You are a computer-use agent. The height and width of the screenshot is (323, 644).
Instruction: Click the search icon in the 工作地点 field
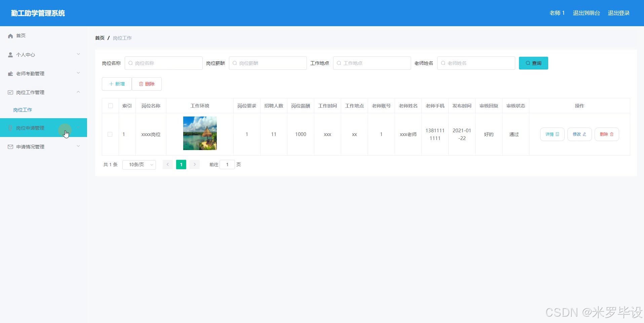339,63
